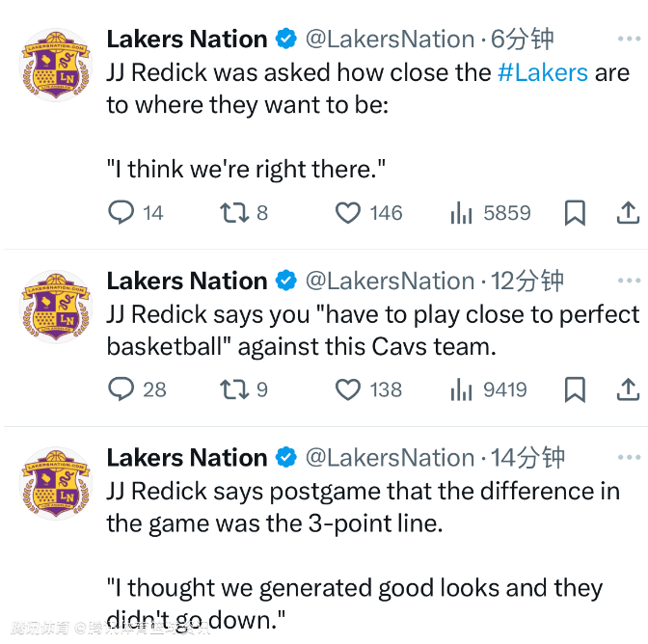
Task: Share the first JJ Redick tweet
Action: [x=628, y=213]
